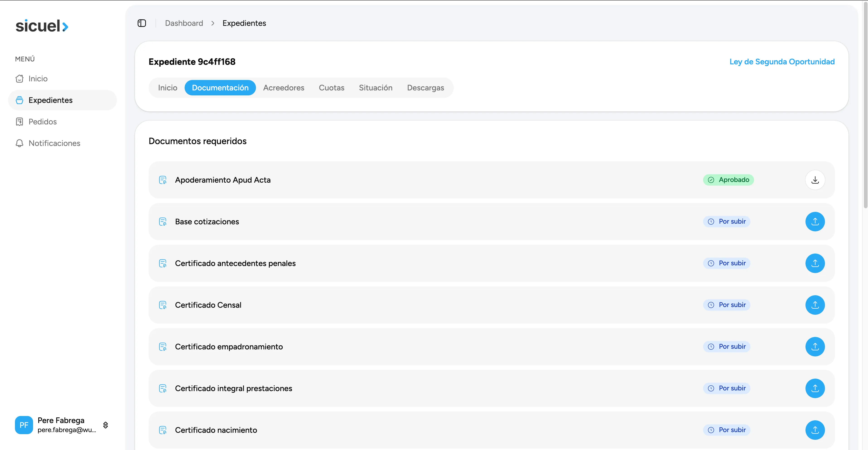Click document icon of Certificado antecedentes penales
The width and height of the screenshot is (868, 450).
click(x=163, y=263)
